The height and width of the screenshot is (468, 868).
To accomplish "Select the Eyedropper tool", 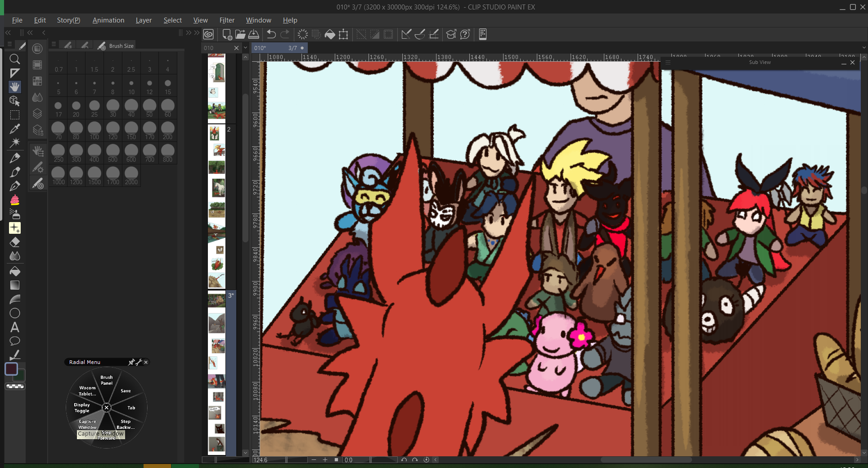I will (x=15, y=129).
